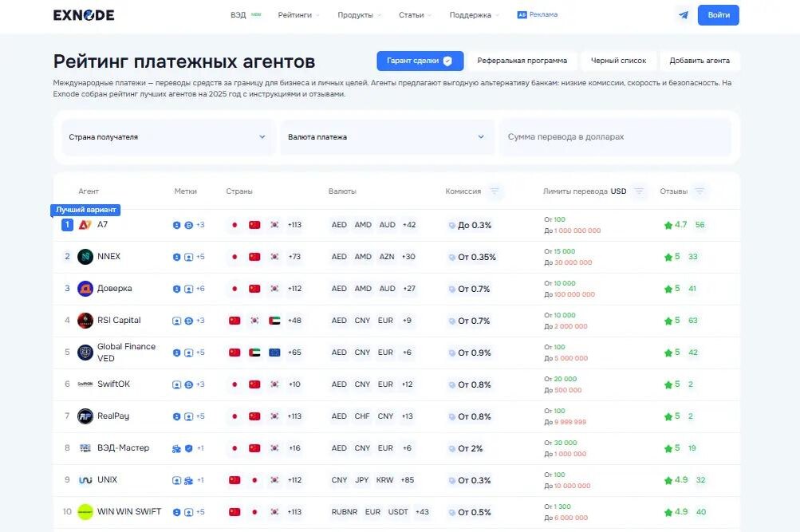This screenshot has width=800, height=532.
Task: Click the +5 tags in RealPay row
Action: [200, 416]
